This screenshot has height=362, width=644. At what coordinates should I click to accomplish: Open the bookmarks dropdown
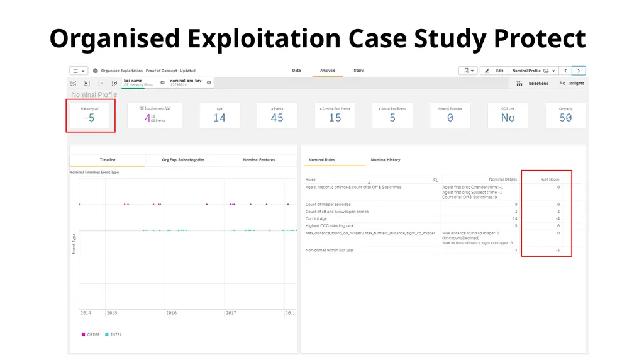point(468,71)
